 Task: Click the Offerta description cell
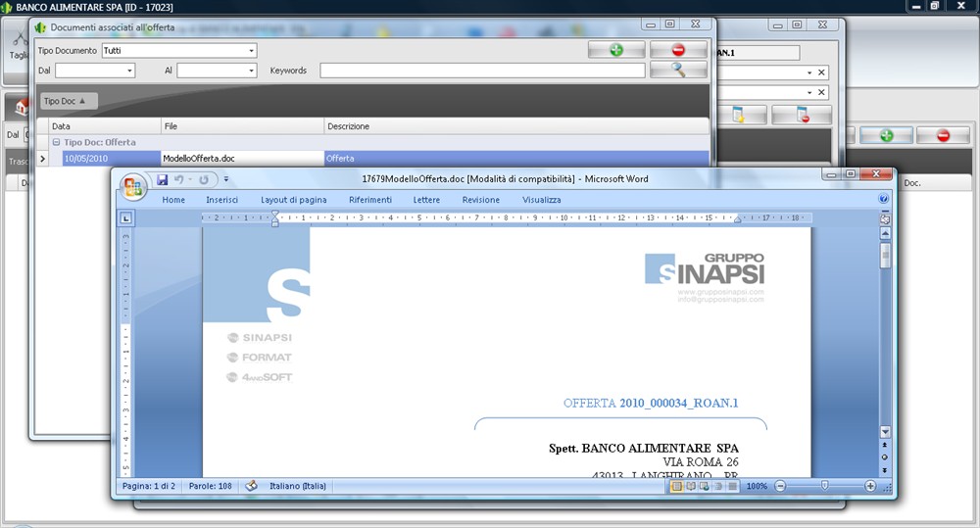coord(516,159)
